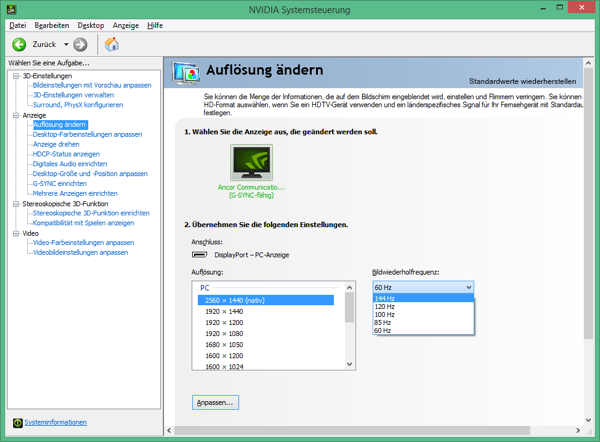Open 3D-Einstellungen verwalten
Image resolution: width=600 pixels, height=442 pixels.
coord(73,95)
